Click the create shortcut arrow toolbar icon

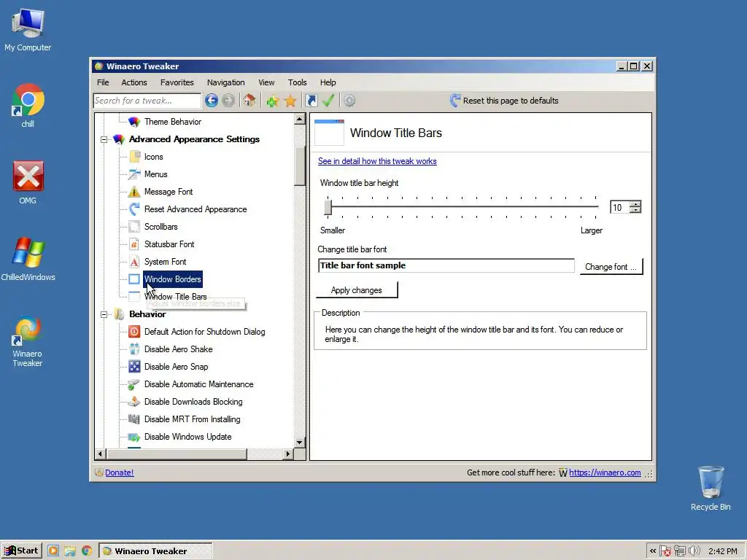311,101
